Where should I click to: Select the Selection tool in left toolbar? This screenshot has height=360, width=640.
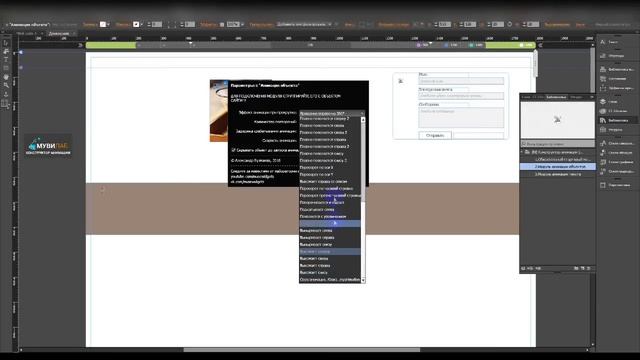(x=6, y=43)
